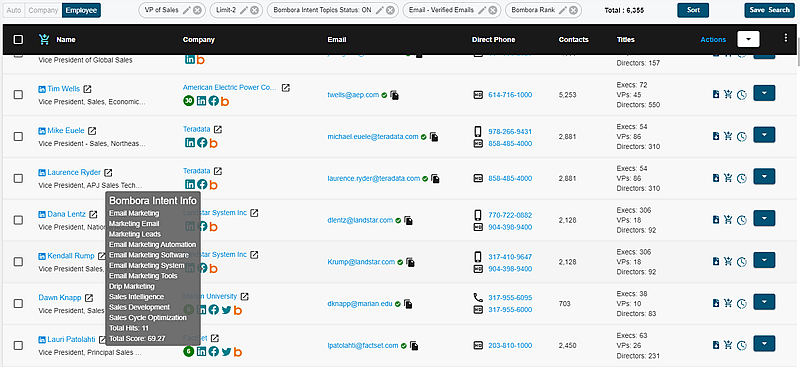The height and width of the screenshot is (367, 800).
Task: Click the Save Search button
Action: point(769,10)
